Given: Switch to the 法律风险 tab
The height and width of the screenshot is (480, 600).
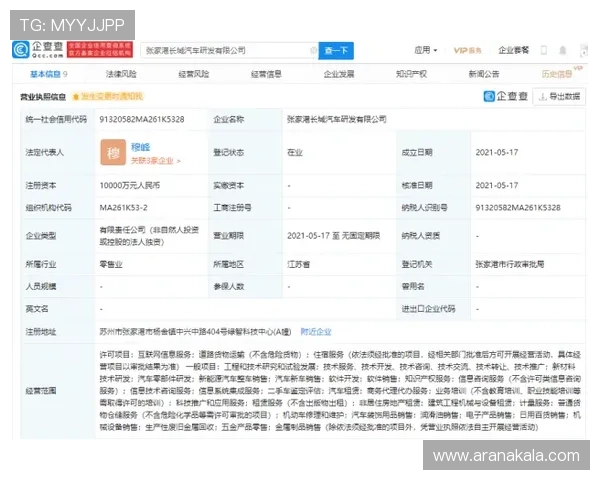Looking at the screenshot, I should click(x=121, y=74).
